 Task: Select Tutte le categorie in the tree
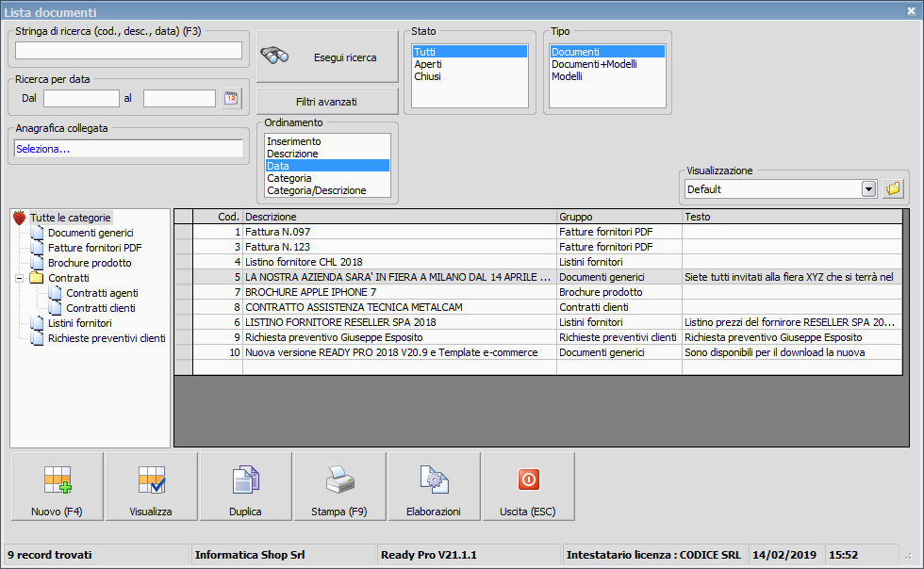(x=71, y=218)
